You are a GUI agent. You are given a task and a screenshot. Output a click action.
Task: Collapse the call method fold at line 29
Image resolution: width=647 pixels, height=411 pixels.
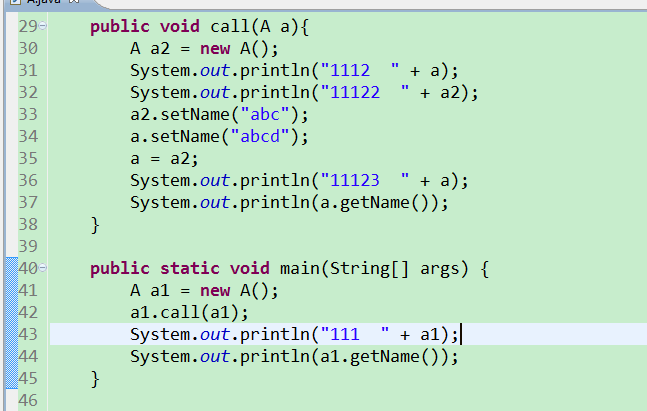coord(43,26)
